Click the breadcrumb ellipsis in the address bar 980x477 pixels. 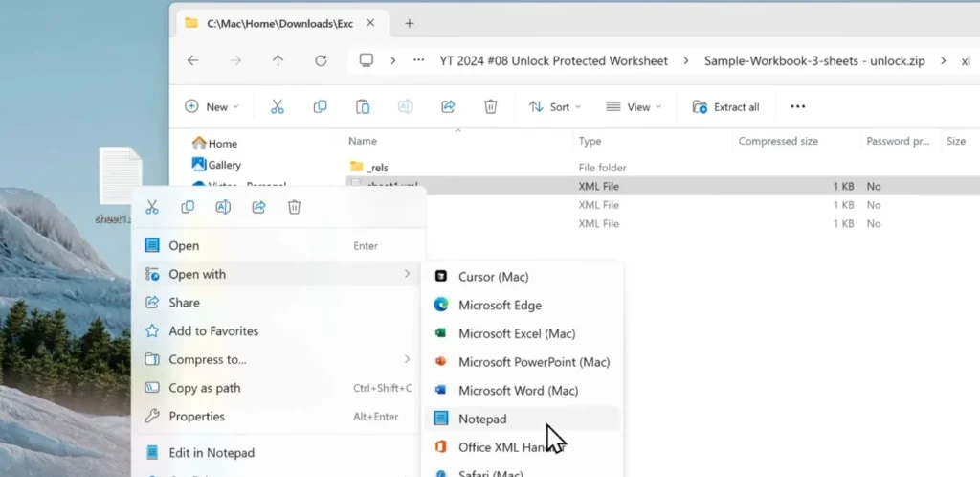point(419,60)
